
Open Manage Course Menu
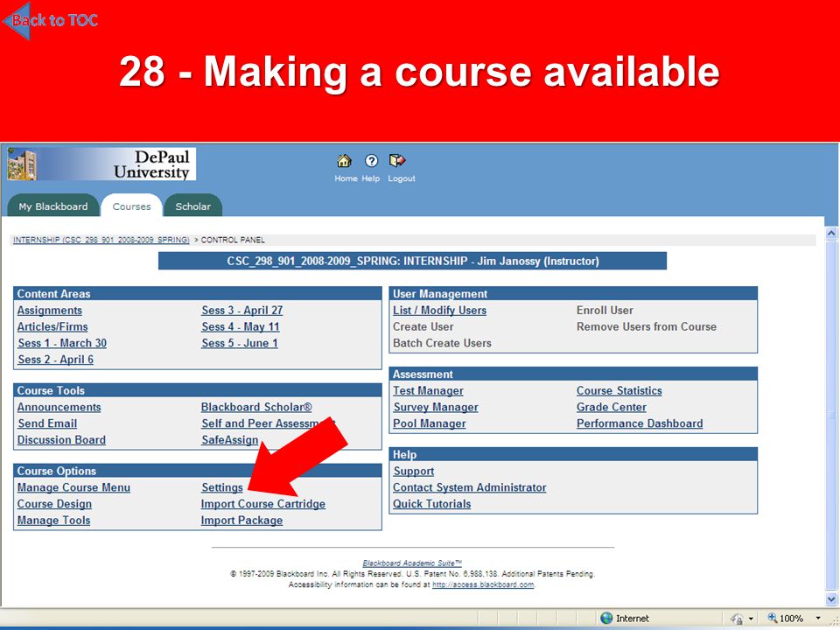[73, 487]
